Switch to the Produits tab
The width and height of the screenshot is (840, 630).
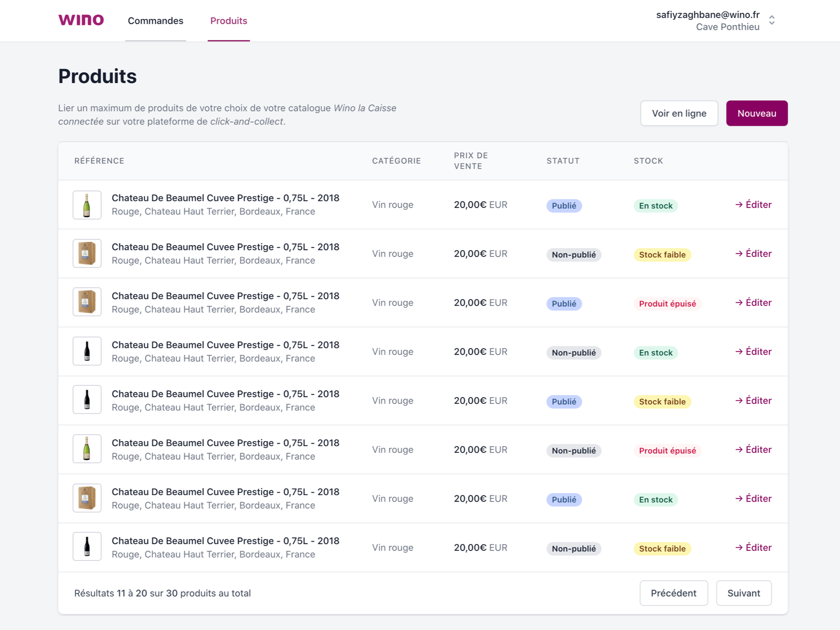[x=229, y=21]
